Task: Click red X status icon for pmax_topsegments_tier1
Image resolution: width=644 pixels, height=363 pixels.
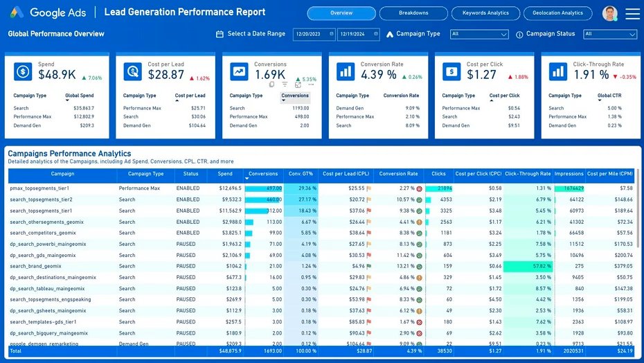Action: tap(420, 188)
